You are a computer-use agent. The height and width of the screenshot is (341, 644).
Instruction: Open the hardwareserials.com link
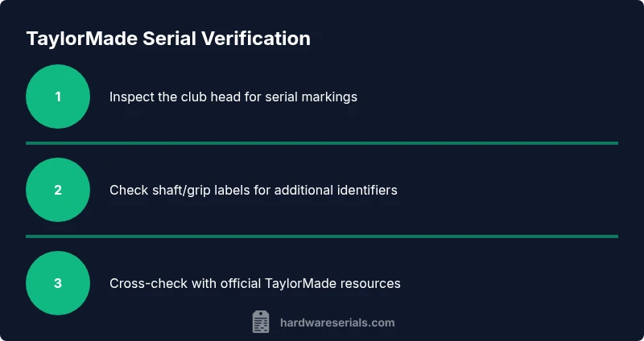click(337, 323)
